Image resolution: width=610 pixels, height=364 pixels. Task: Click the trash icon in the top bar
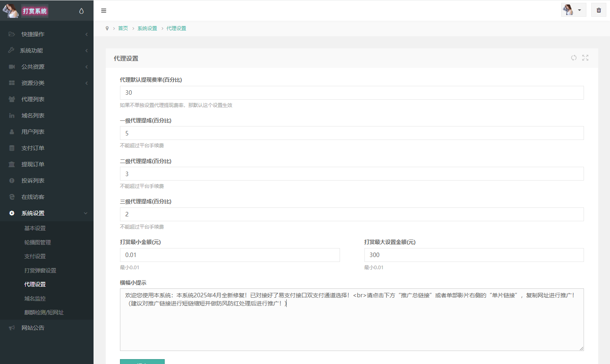[599, 9]
